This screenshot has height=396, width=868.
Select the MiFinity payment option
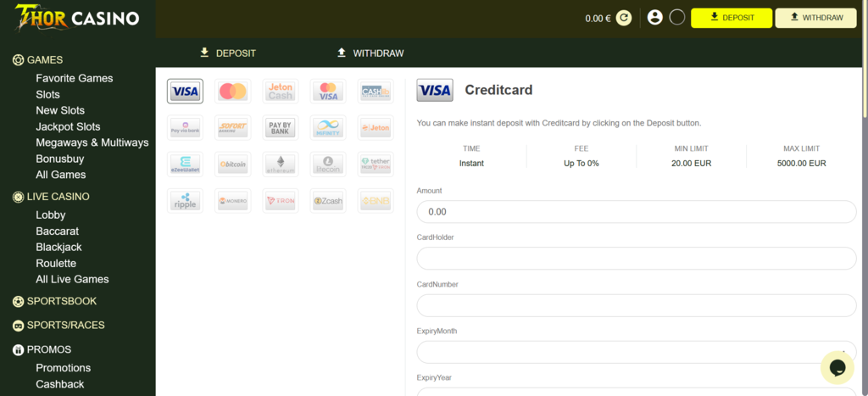pos(328,128)
